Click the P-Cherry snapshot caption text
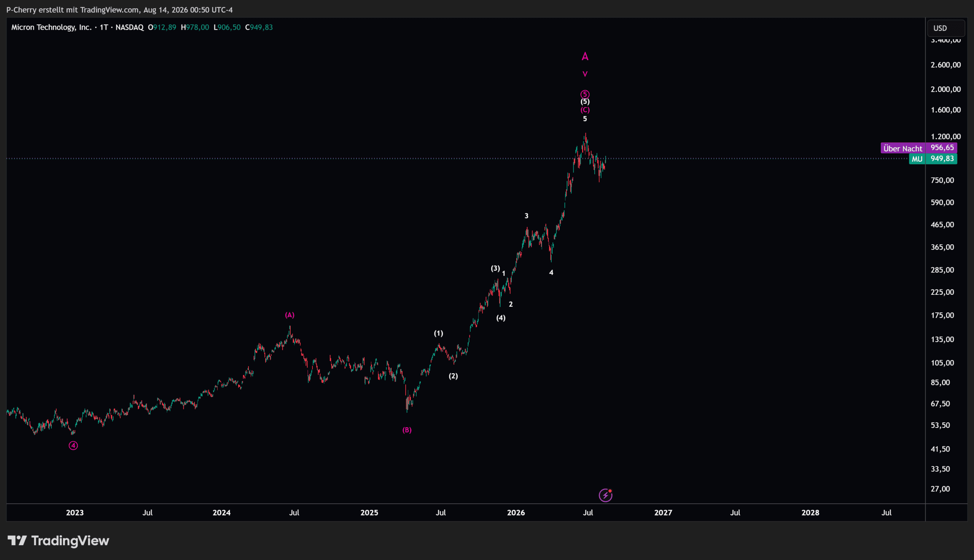This screenshot has height=560, width=974. click(119, 10)
